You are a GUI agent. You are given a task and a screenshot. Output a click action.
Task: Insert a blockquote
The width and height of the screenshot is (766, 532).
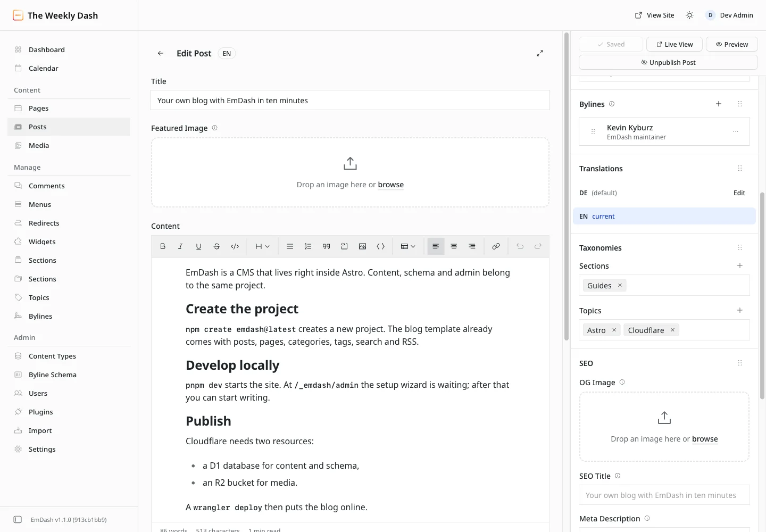pyautogui.click(x=326, y=246)
